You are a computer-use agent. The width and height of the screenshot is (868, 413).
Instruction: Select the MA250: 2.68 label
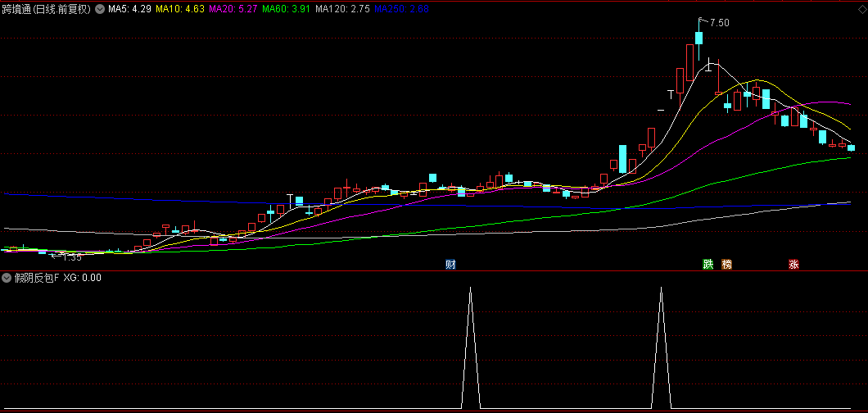click(401, 9)
